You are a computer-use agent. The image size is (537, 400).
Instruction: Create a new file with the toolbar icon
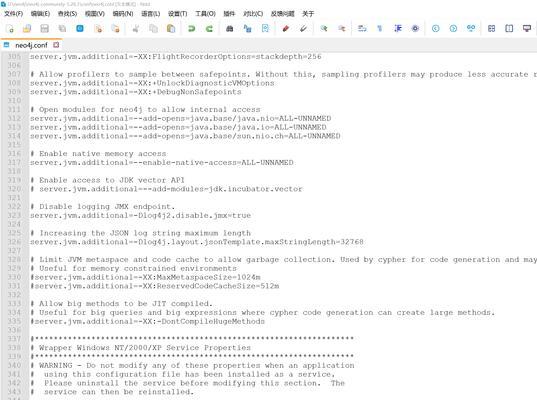coord(10,29)
